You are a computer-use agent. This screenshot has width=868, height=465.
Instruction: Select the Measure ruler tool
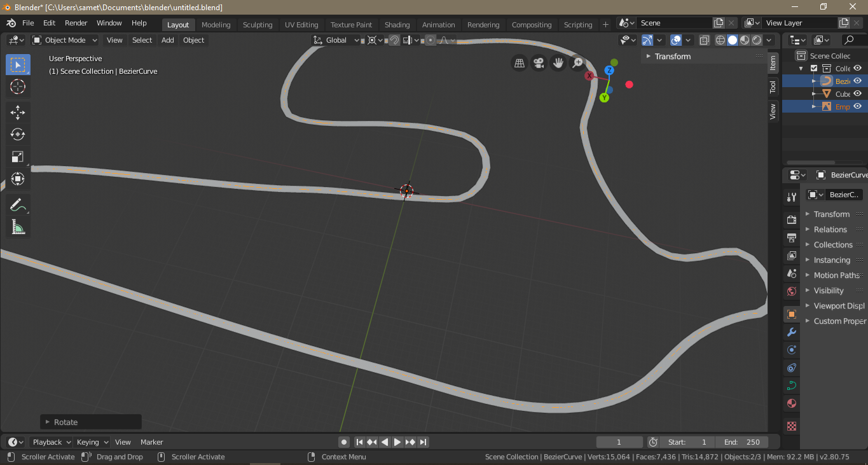coord(18,227)
